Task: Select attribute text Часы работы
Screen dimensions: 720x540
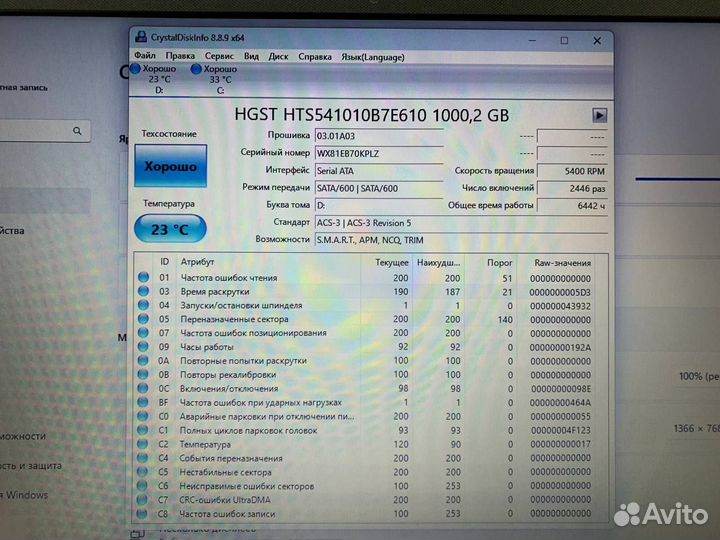Action: (x=207, y=347)
